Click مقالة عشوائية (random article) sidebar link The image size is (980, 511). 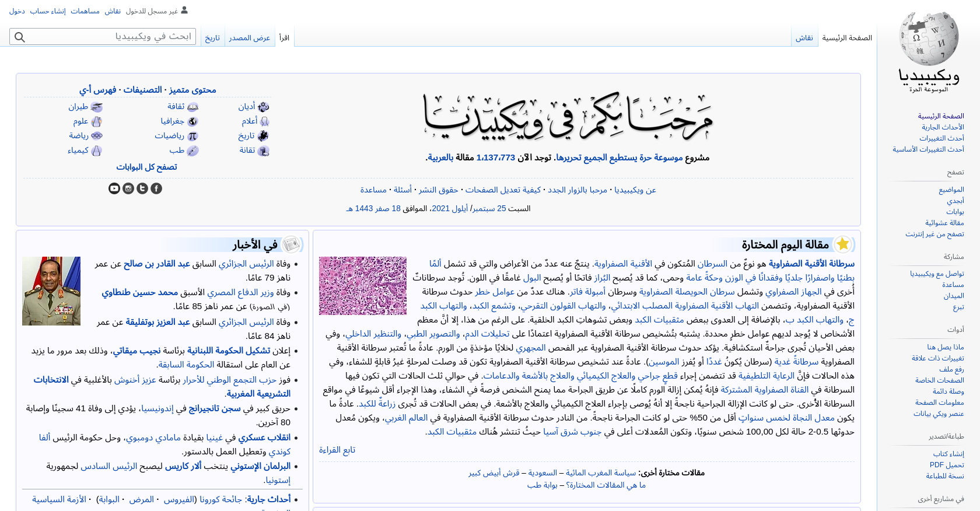944,223
